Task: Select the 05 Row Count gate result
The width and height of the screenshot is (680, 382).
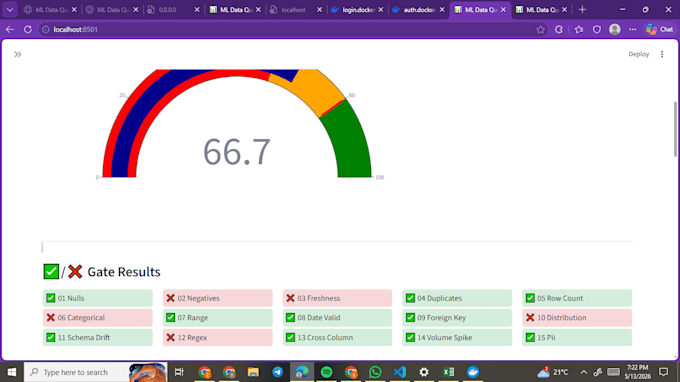Action: (577, 298)
